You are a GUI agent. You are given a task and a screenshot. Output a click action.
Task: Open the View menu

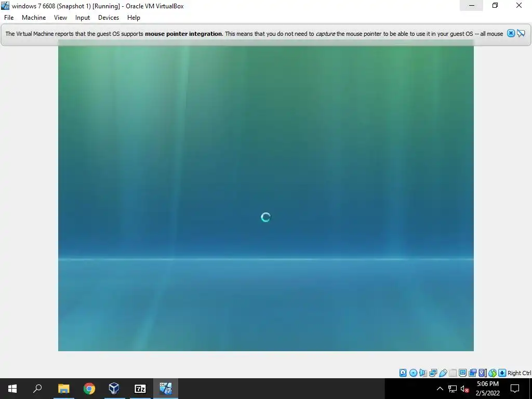pos(60,18)
